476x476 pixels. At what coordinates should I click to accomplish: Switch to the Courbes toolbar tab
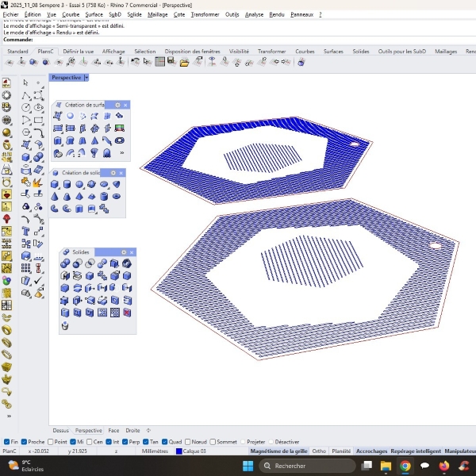(x=305, y=51)
